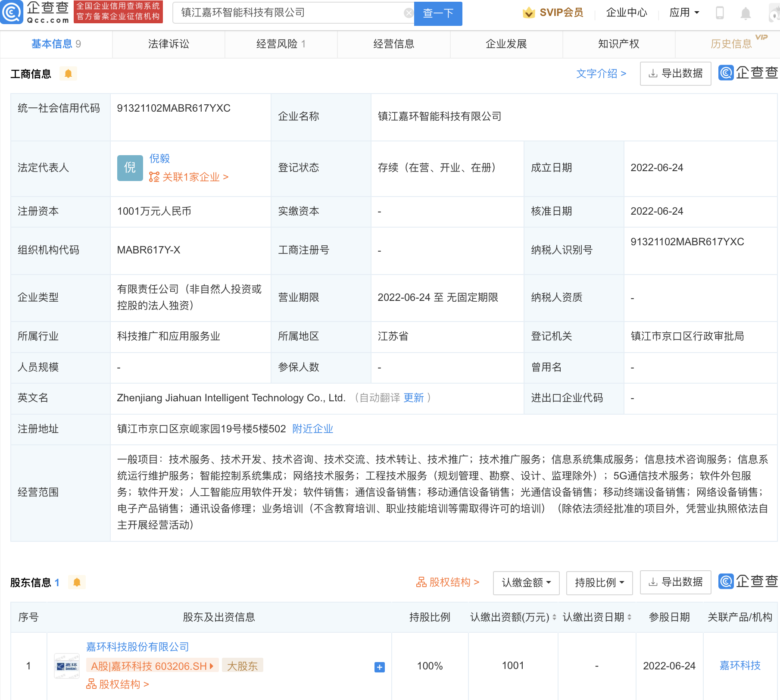The image size is (780, 700).
Task: Toggle the monitoring bell next to 股东信息
Action: click(x=78, y=582)
